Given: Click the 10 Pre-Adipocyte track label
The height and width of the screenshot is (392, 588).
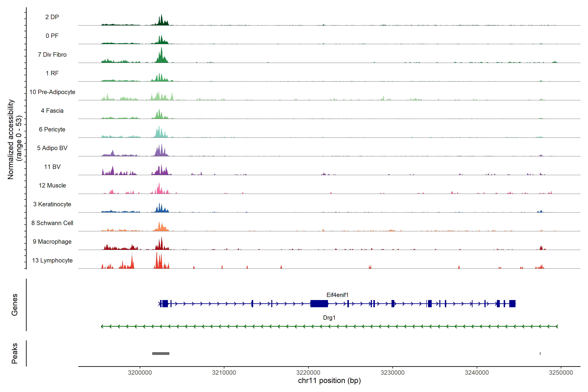Looking at the screenshot, I should (x=52, y=92).
